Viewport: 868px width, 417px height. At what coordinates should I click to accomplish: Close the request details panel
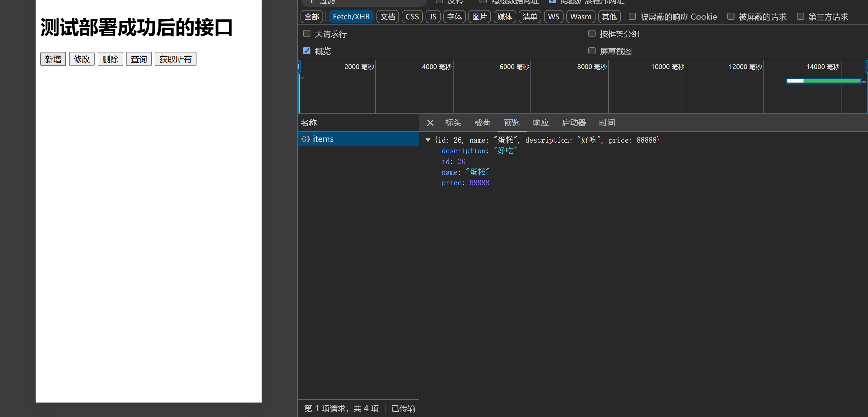[x=430, y=123]
